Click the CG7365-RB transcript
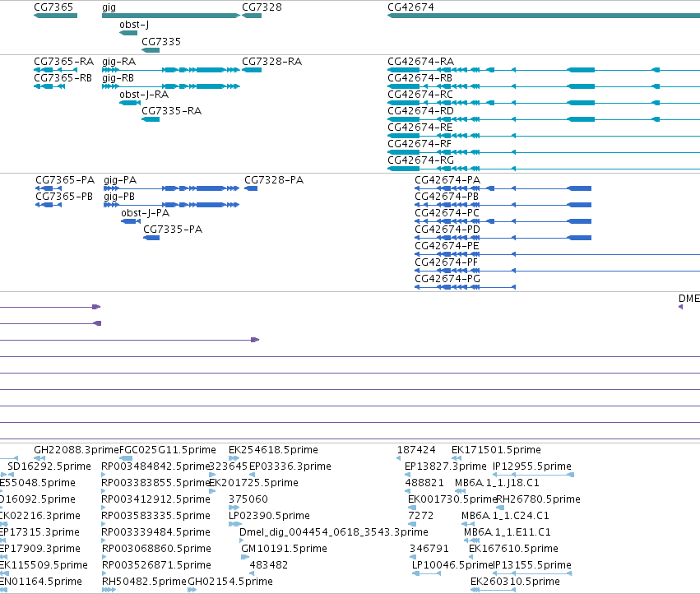Screen dimensions: 700x594 coord(49,86)
